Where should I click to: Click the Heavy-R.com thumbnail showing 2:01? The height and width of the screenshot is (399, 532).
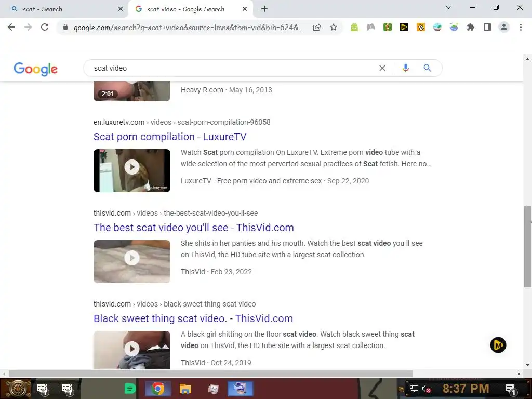click(x=132, y=91)
